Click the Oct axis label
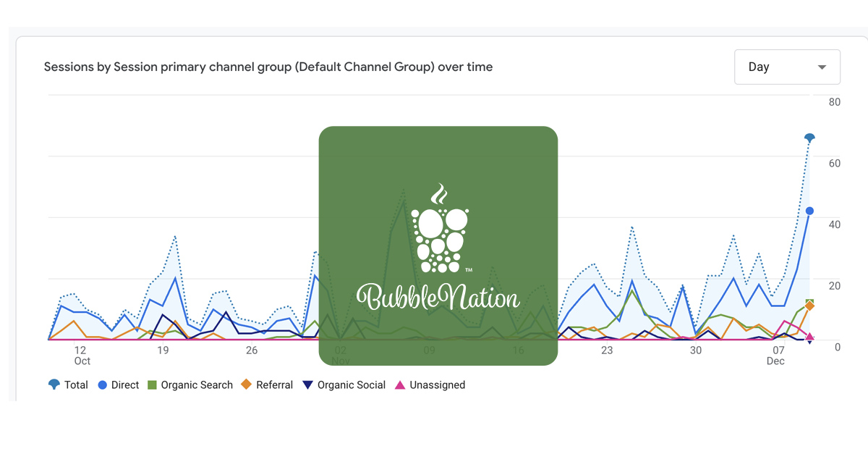This screenshot has width=868, height=454. click(x=82, y=361)
